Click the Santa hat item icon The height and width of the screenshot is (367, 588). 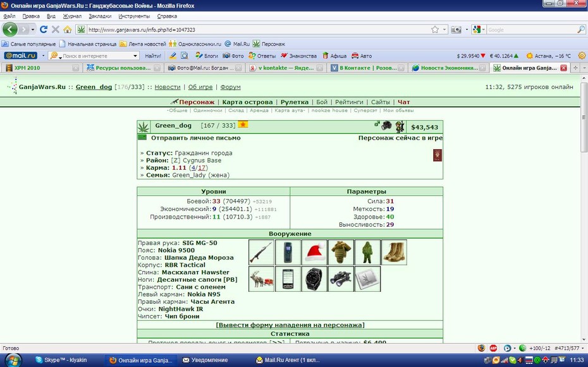[314, 252]
